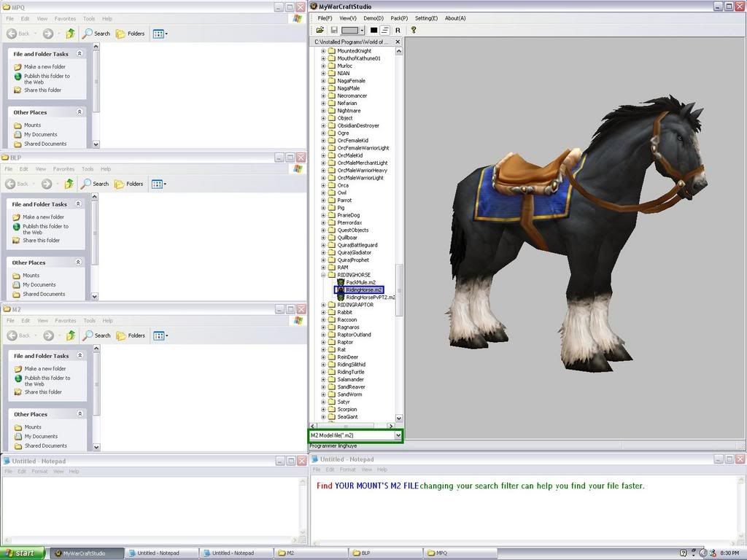Open Setting(E) menu

tap(426, 18)
